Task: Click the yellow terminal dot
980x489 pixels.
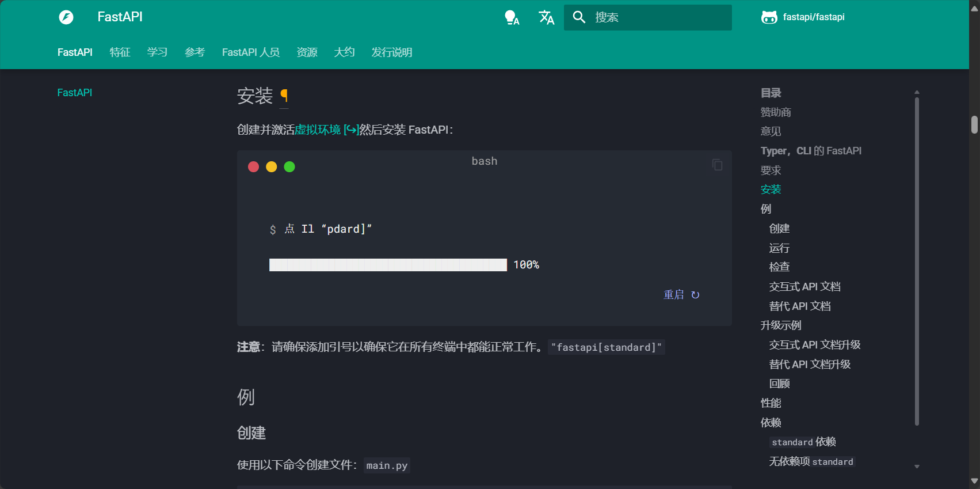Action: coord(272,166)
